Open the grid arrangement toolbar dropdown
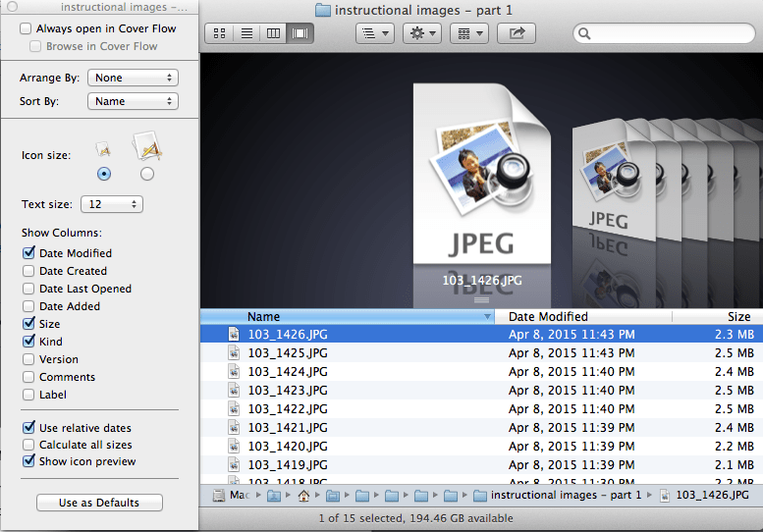The image size is (763, 532). 469,33
